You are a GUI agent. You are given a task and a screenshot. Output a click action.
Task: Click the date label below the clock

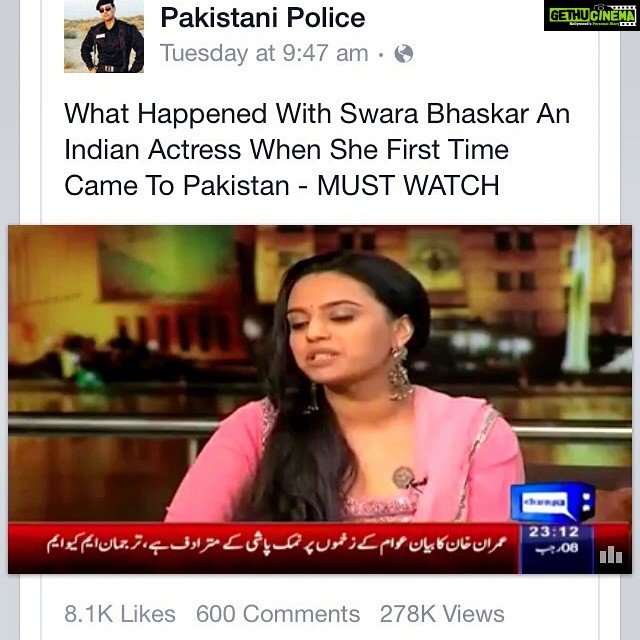(557, 549)
